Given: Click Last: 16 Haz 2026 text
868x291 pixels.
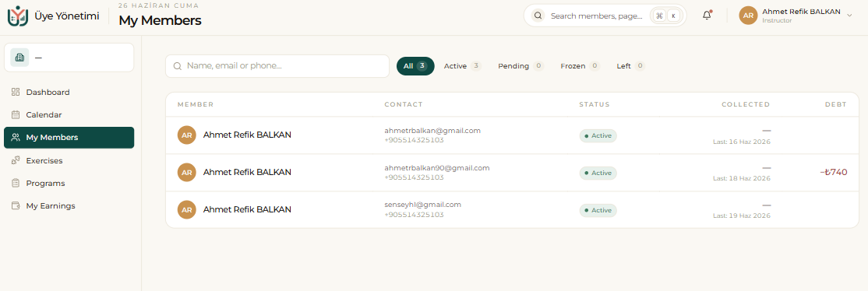Looking at the screenshot, I should pyautogui.click(x=741, y=142).
